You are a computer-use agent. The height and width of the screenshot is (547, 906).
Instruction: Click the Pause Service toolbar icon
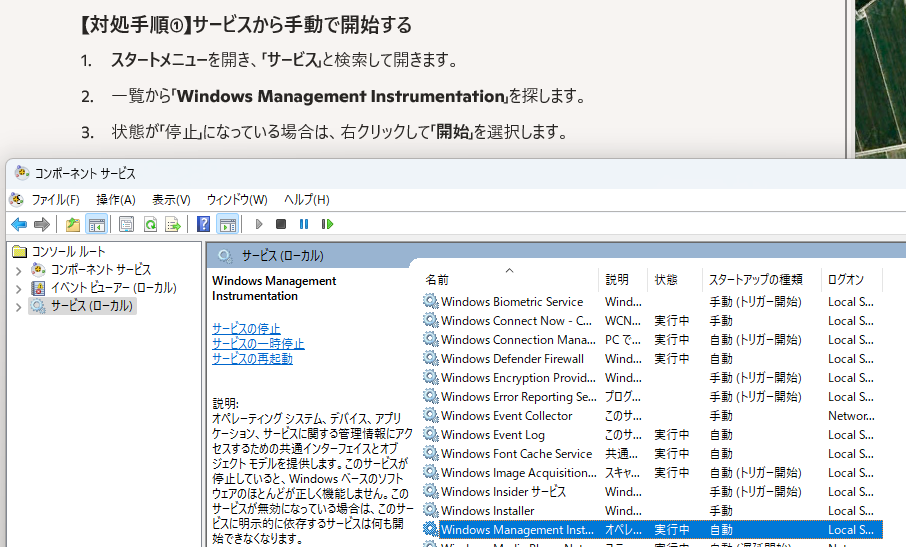pyautogui.click(x=304, y=224)
